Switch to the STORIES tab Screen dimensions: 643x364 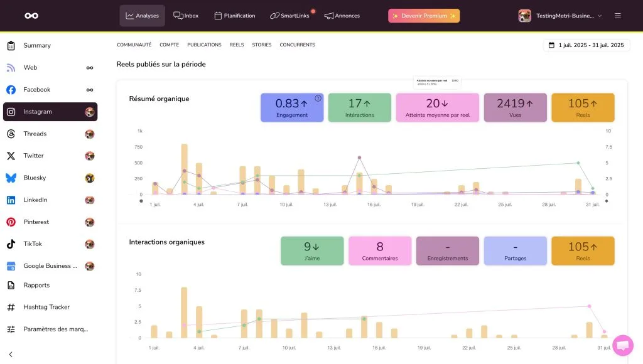pyautogui.click(x=262, y=45)
